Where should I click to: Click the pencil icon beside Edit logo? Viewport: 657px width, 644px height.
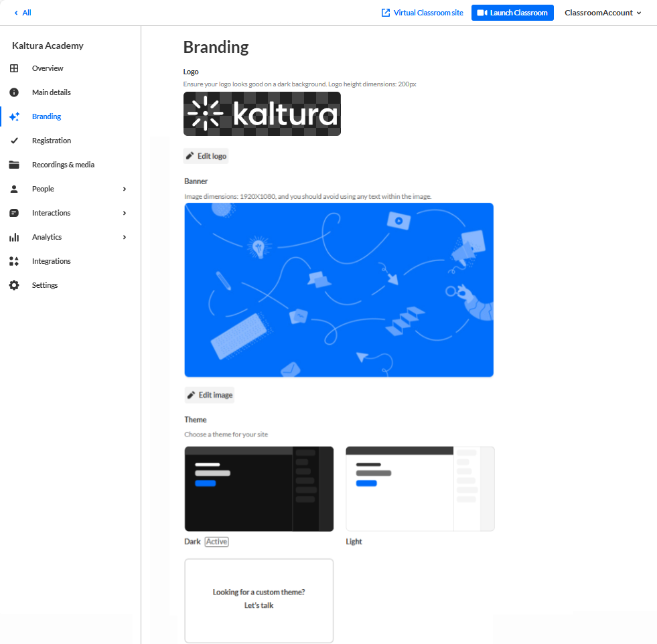click(x=190, y=156)
